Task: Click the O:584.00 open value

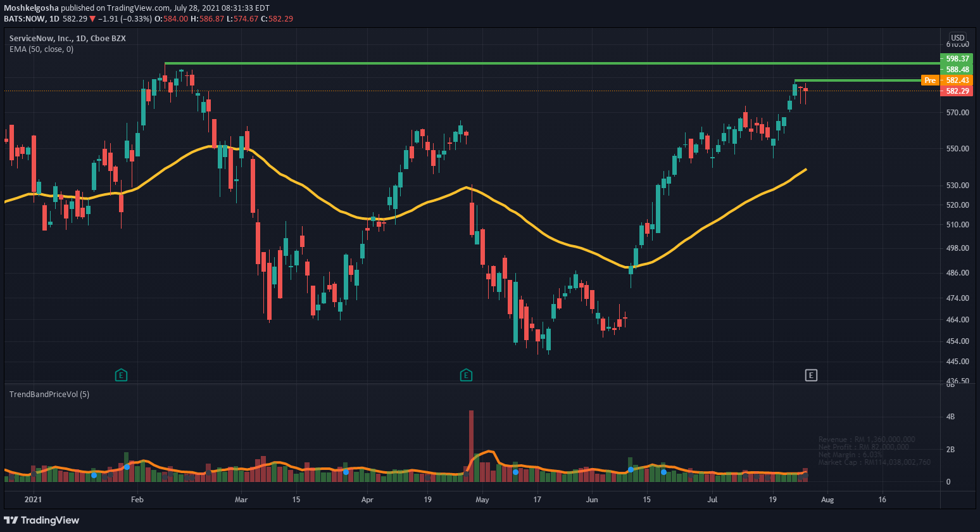Action: click(173, 19)
